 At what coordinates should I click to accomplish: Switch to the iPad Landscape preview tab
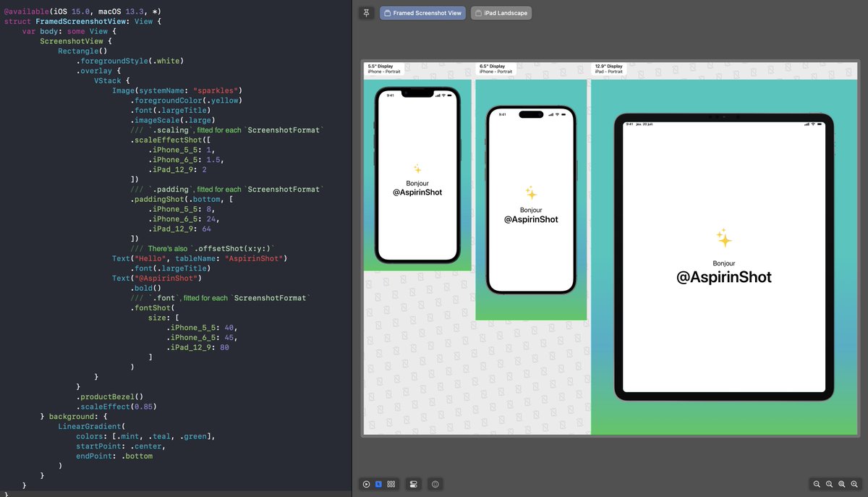[501, 13]
